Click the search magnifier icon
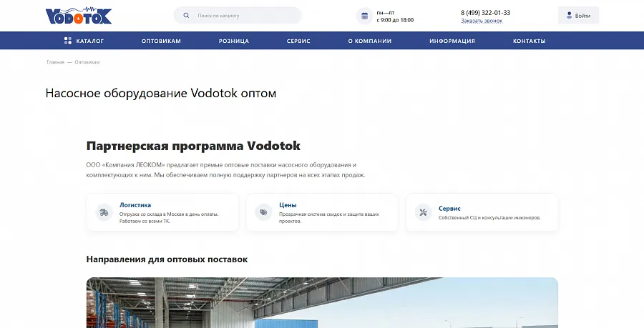The width and height of the screenshot is (644, 328). [186, 16]
